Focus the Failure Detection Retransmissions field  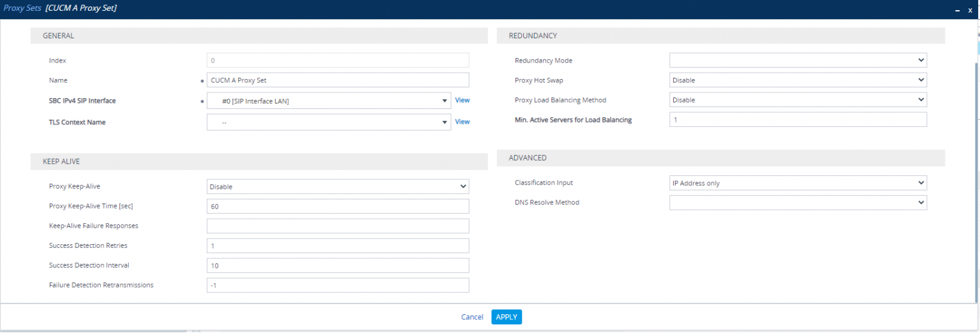point(338,286)
